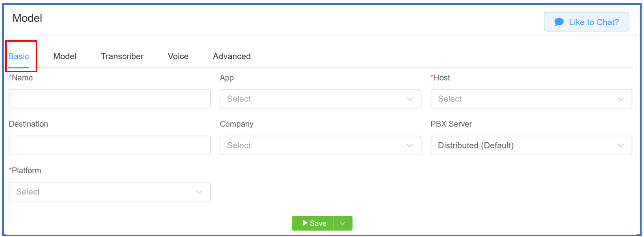This screenshot has height=237, width=644.
Task: Click the green Save button
Action: pyautogui.click(x=313, y=223)
